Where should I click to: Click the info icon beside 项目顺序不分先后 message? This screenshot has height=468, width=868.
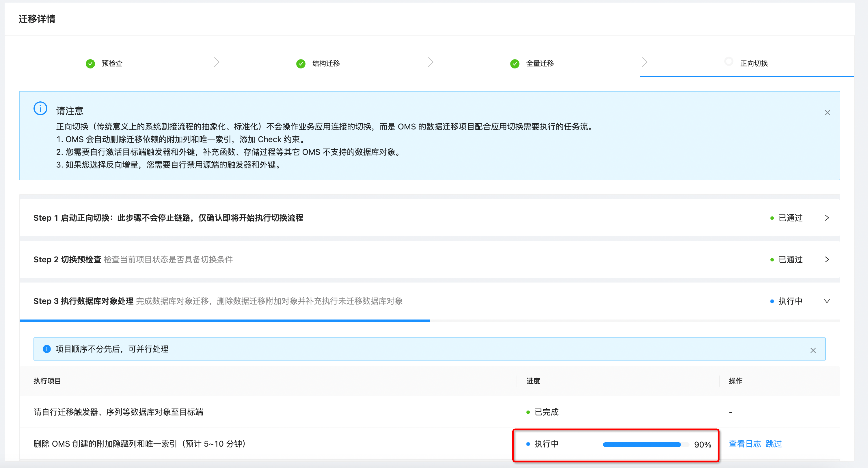tap(46, 349)
